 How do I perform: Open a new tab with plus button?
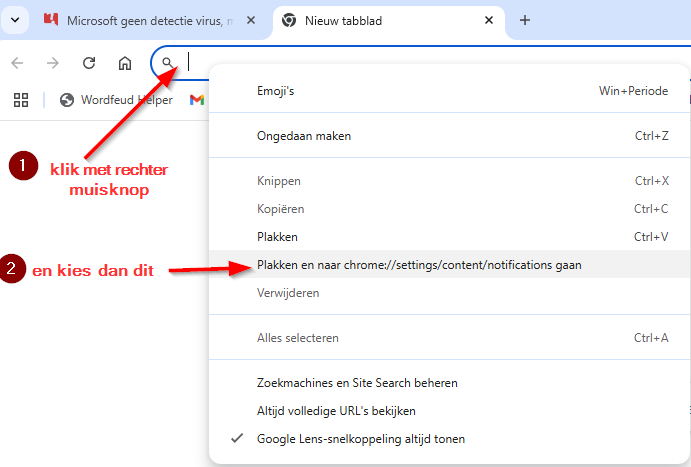click(x=525, y=20)
